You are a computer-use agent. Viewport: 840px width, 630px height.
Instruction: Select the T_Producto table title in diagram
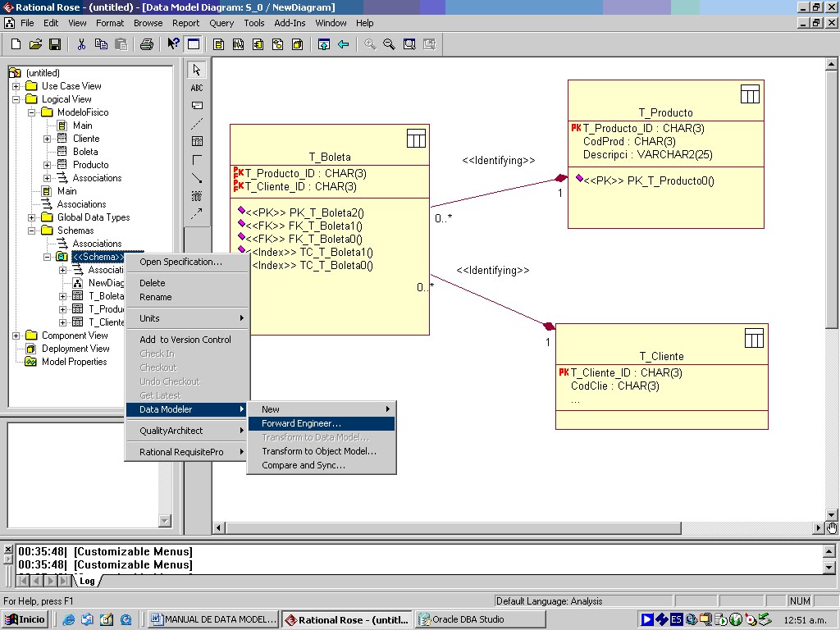coord(665,113)
